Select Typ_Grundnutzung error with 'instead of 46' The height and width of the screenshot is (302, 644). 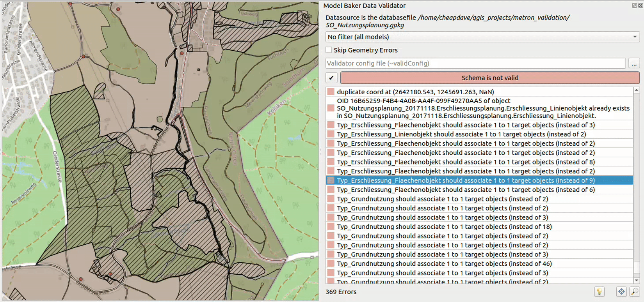click(x=444, y=264)
